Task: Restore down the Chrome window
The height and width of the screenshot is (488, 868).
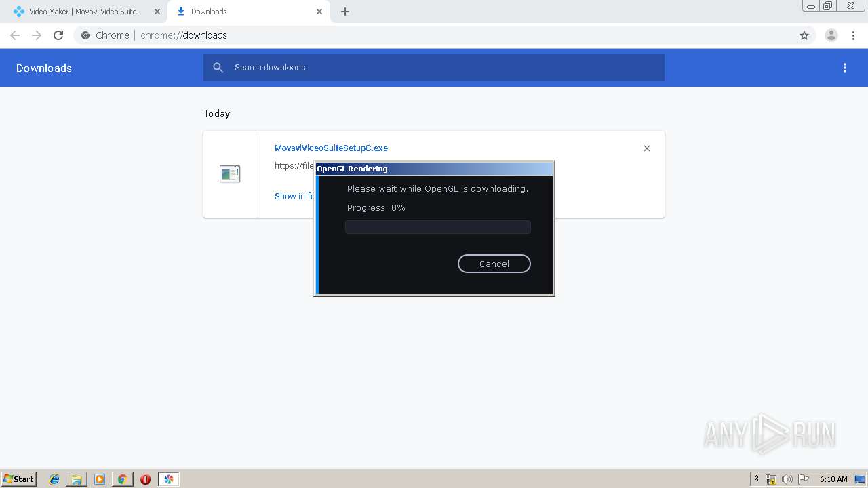Action: click(828, 5)
